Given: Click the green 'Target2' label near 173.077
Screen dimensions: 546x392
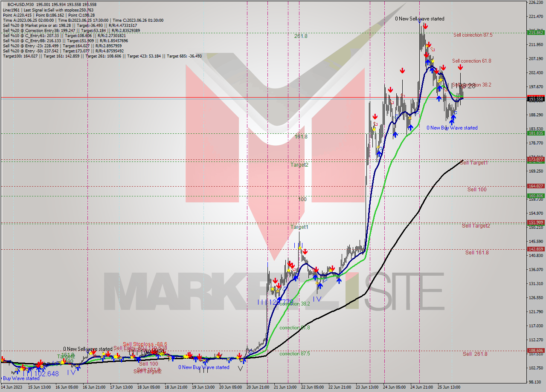Looking at the screenshot, I should tap(299, 165).
